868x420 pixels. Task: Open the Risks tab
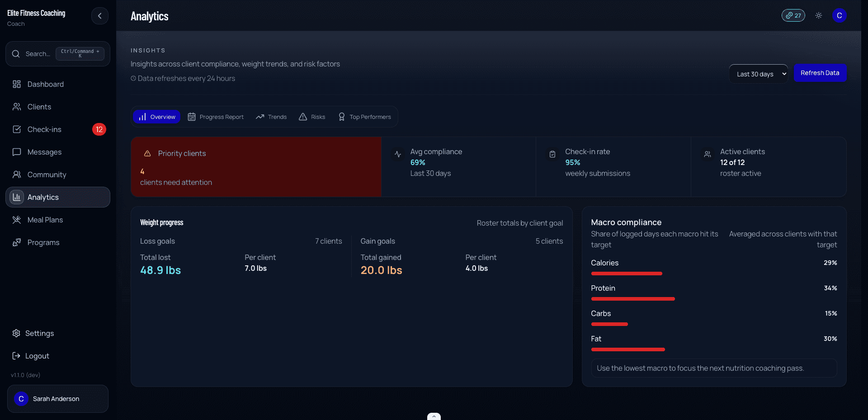click(x=312, y=117)
